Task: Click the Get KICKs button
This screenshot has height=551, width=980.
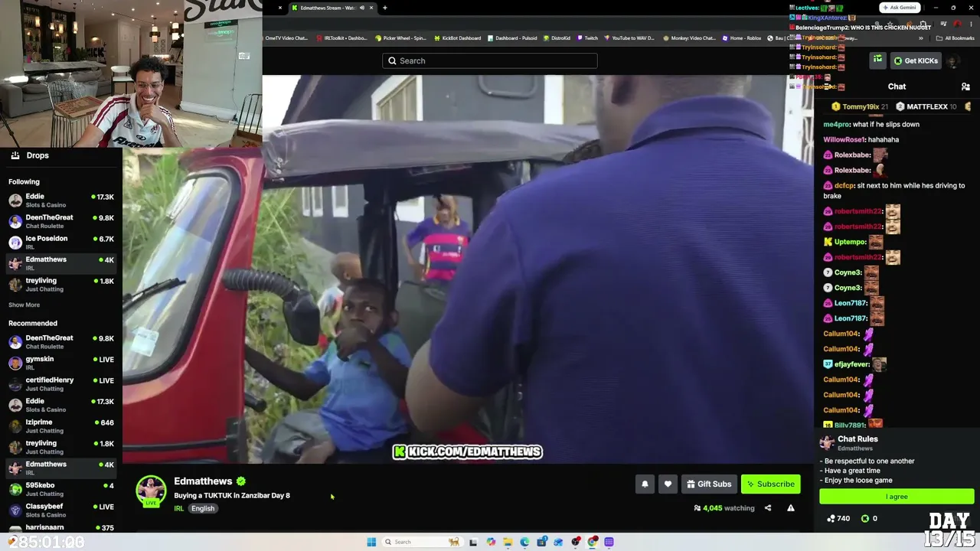Action: click(x=916, y=60)
